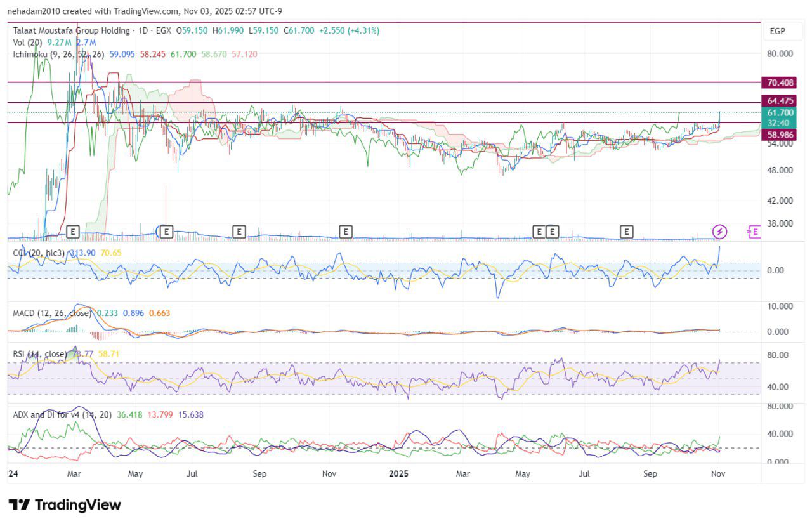Click the earnings marker near August 2025
Viewport: 812px width, 526px height.
click(627, 232)
